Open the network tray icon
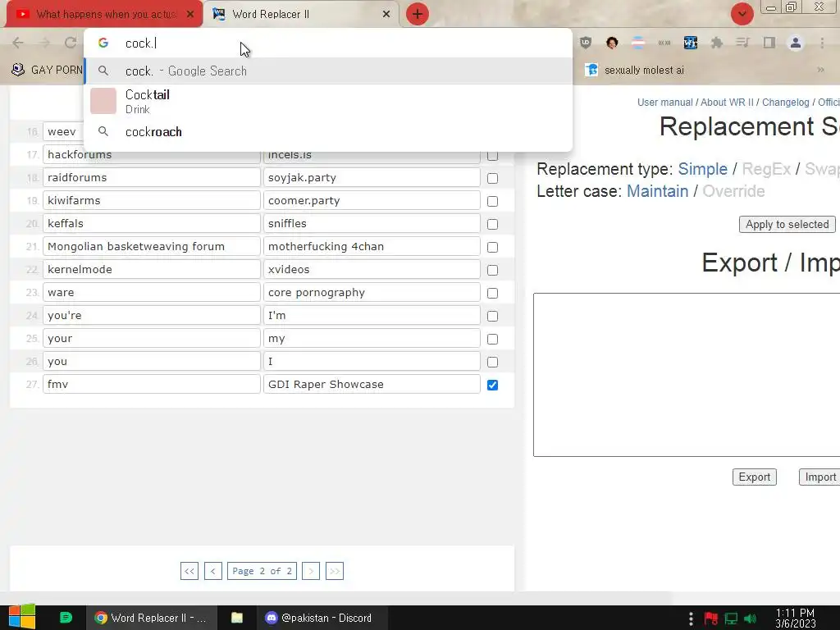Image resolution: width=840 pixels, height=630 pixels. [x=731, y=619]
